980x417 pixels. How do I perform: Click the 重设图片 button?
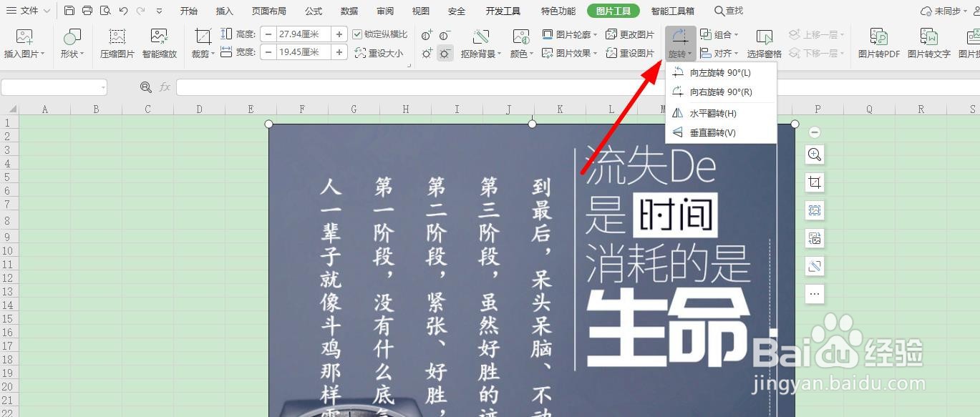tap(630, 53)
